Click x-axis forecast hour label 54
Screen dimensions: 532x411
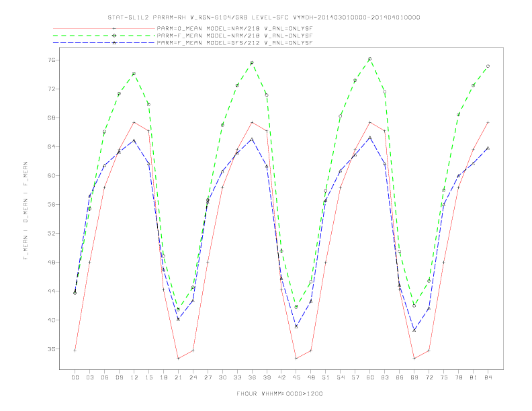coord(341,377)
